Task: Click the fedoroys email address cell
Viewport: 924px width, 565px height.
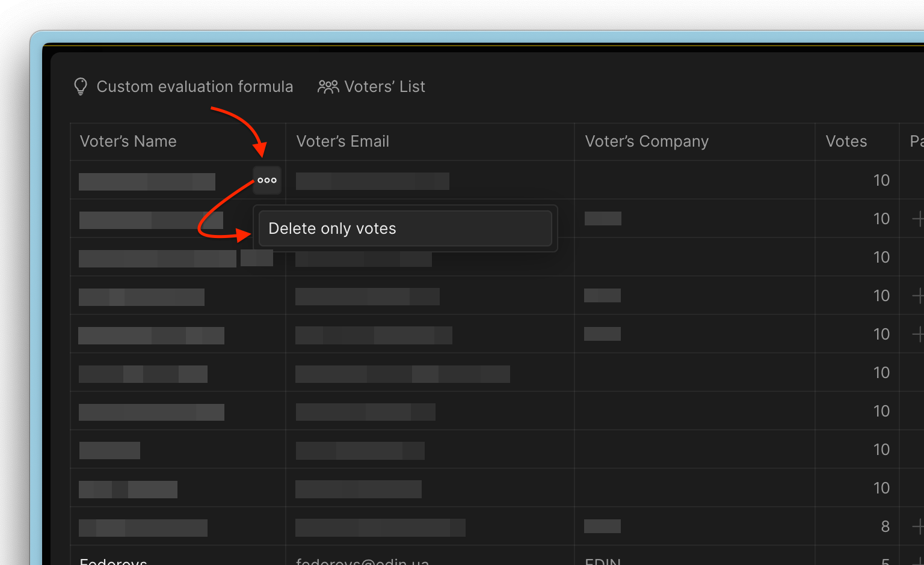Action: point(362,560)
